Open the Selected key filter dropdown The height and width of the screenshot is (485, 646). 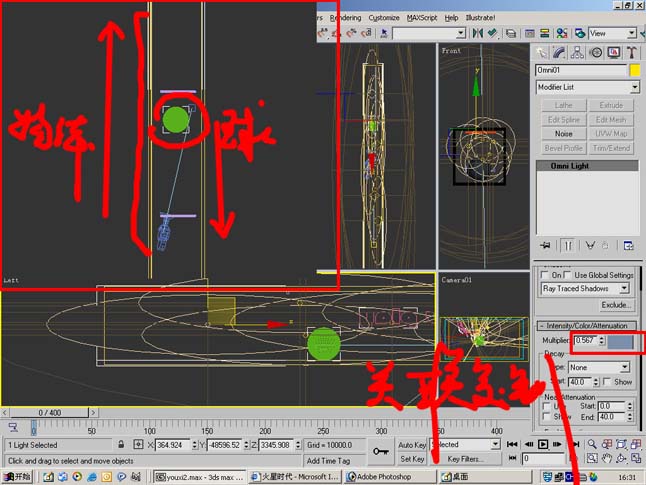point(465,445)
